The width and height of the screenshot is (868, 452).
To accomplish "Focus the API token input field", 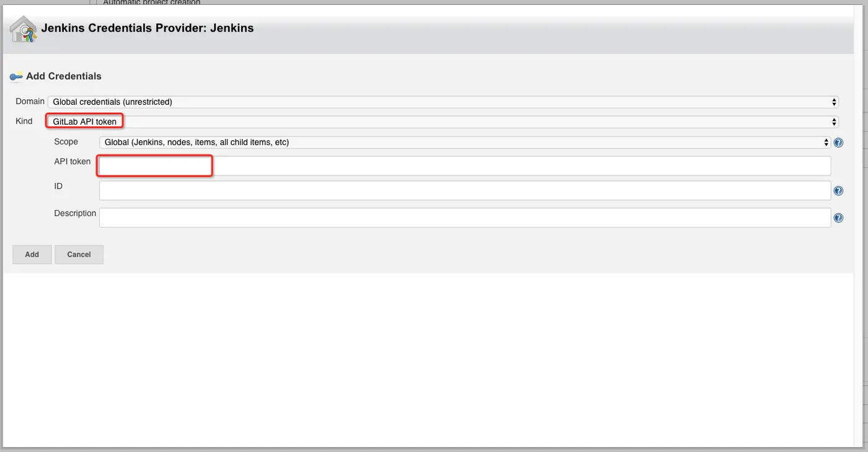I will coord(465,166).
